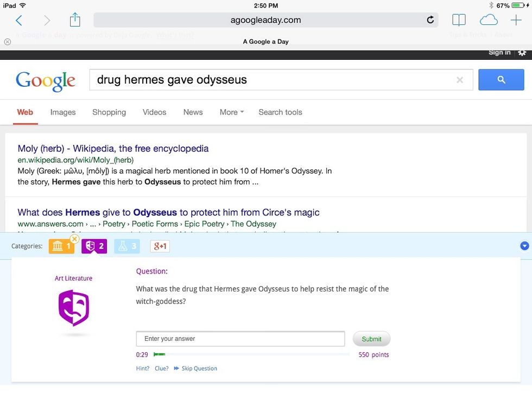This screenshot has height=399, width=532.
Task: Click the Art Literature label
Action: [x=74, y=278]
